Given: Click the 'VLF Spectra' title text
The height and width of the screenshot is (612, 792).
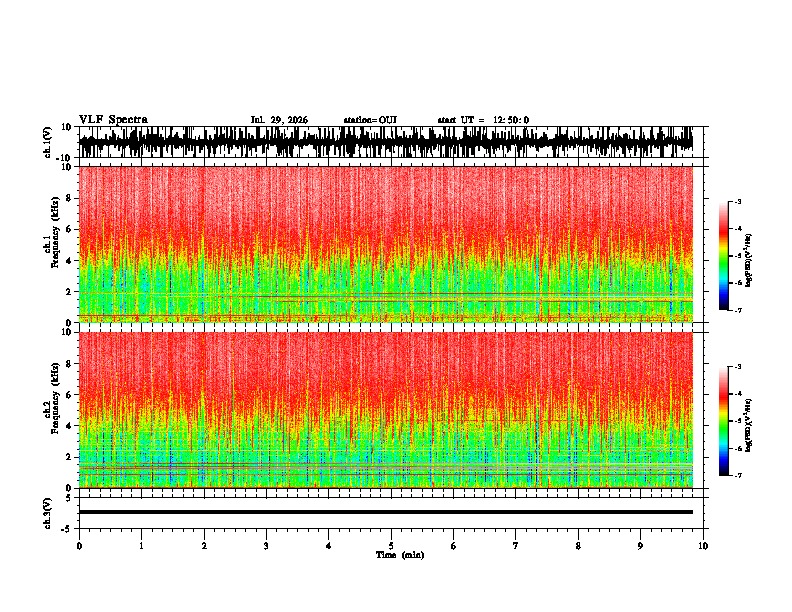Looking at the screenshot, I should coord(113,120).
